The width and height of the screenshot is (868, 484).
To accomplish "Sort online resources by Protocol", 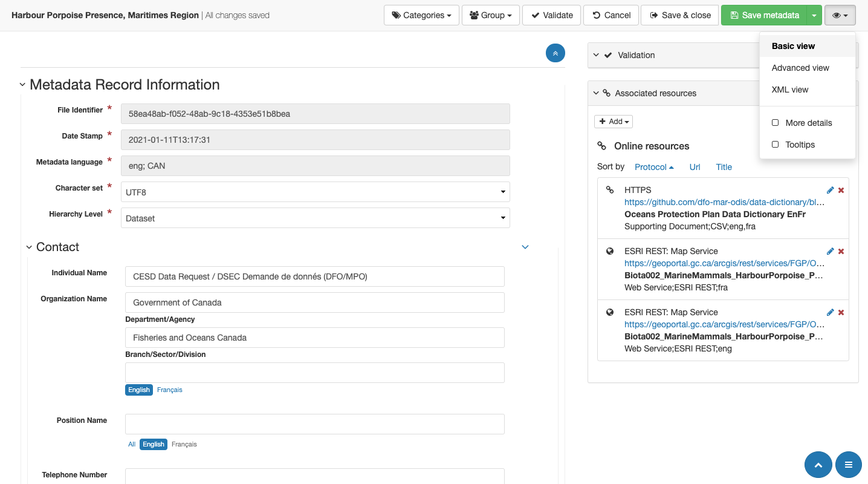I will point(654,167).
